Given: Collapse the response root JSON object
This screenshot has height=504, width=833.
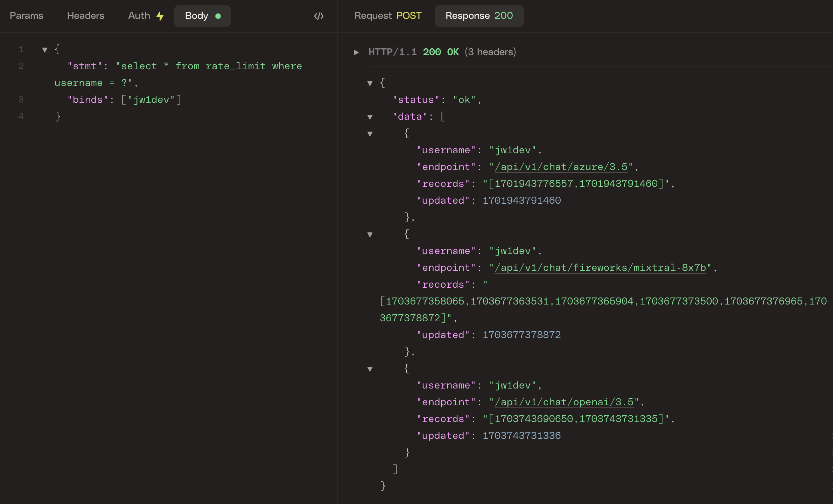Looking at the screenshot, I should point(370,83).
